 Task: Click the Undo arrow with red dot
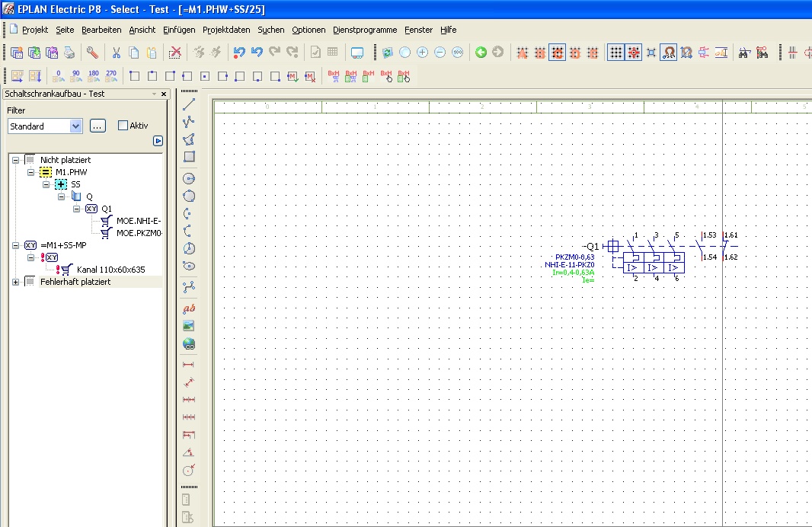coord(239,53)
